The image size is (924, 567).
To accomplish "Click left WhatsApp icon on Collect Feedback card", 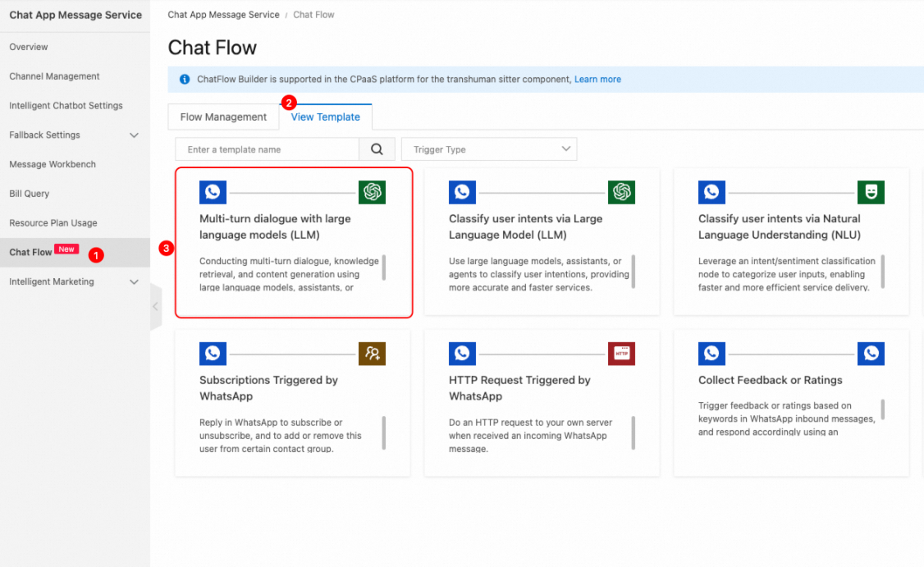I will pyautogui.click(x=711, y=354).
